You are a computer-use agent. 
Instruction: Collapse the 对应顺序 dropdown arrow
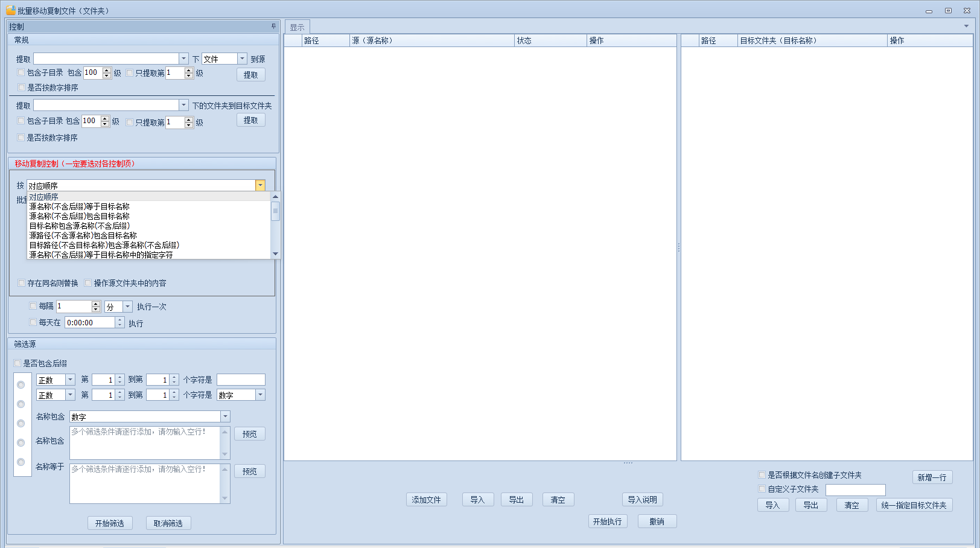pyautogui.click(x=260, y=185)
